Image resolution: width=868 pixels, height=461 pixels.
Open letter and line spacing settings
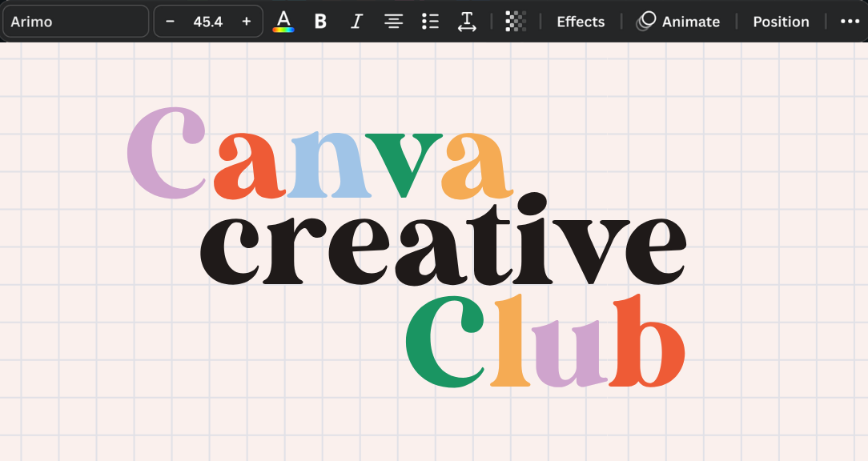point(467,22)
